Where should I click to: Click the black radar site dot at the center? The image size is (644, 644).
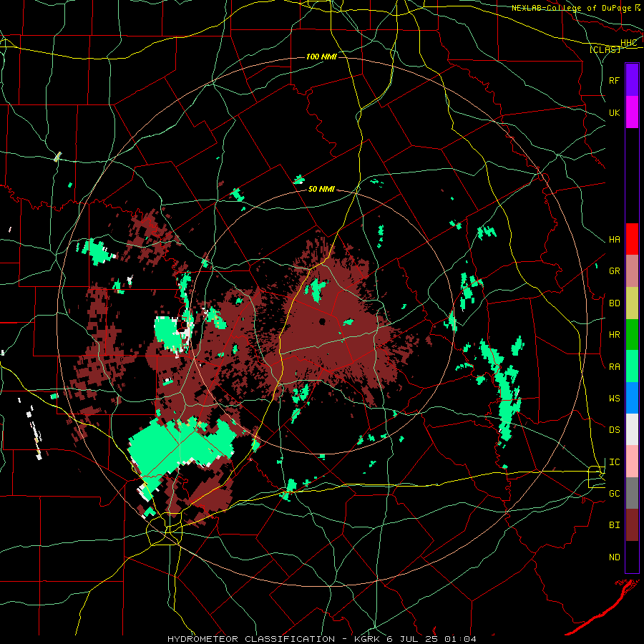point(323,321)
